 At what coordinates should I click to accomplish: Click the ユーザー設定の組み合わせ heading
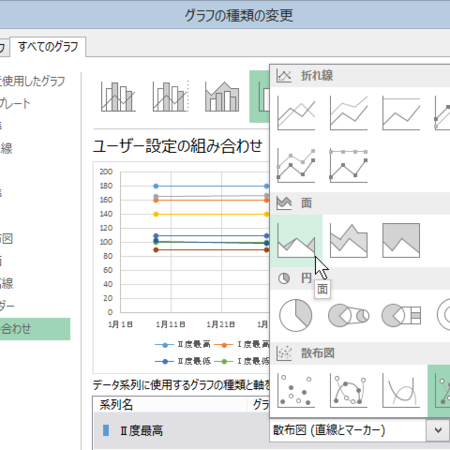[x=177, y=146]
